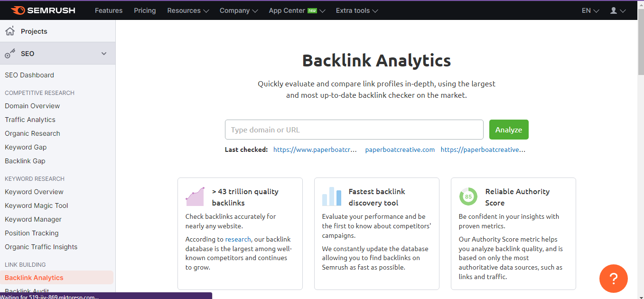Click the Semrush logo
Screen dimensions: 644x299
coord(43,10)
